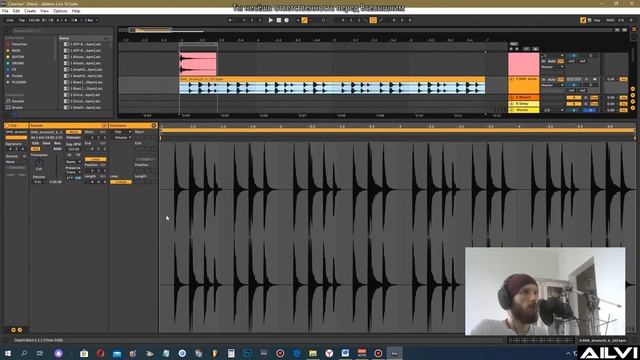Open Master track 1/2 output dropdown

point(553,110)
